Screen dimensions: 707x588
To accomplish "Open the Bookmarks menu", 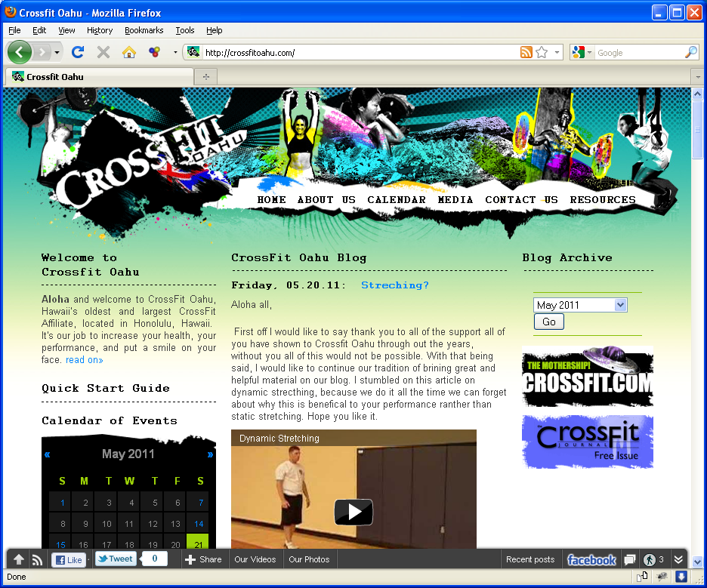I will (x=144, y=30).
